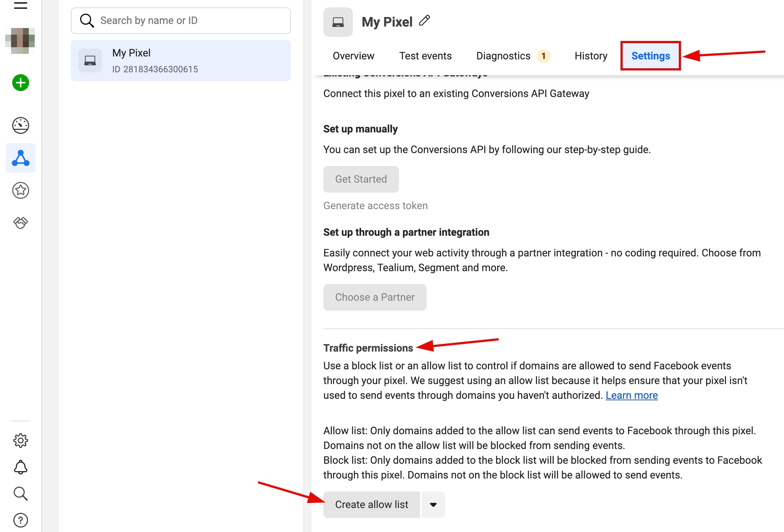Open Custom Conversions star icon
Viewport: 784px width, 532px height.
(x=21, y=190)
